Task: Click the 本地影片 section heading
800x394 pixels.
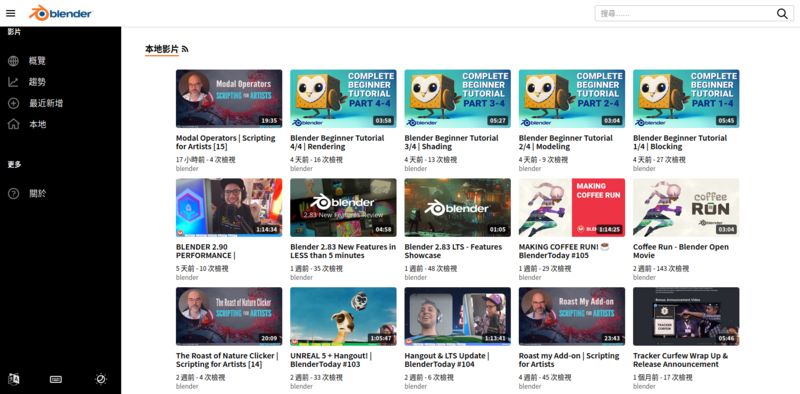Action: [162, 50]
